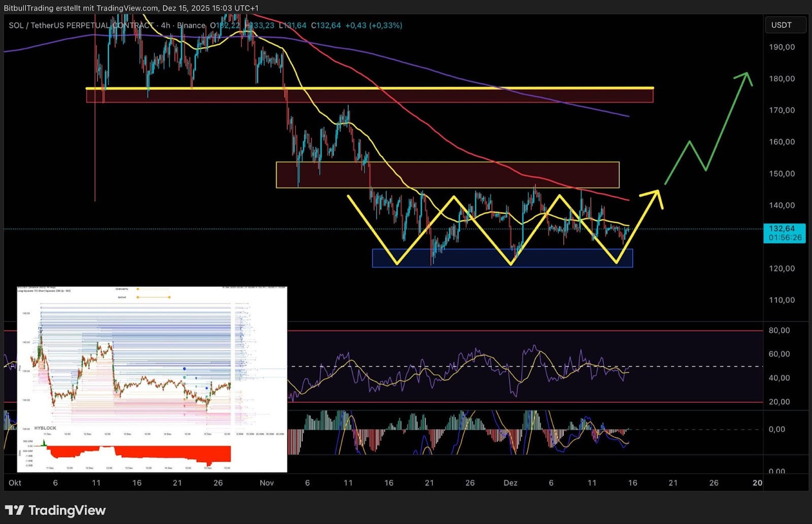Click the Nov label on the time axis
This screenshot has width=812, height=524.
[x=266, y=482]
